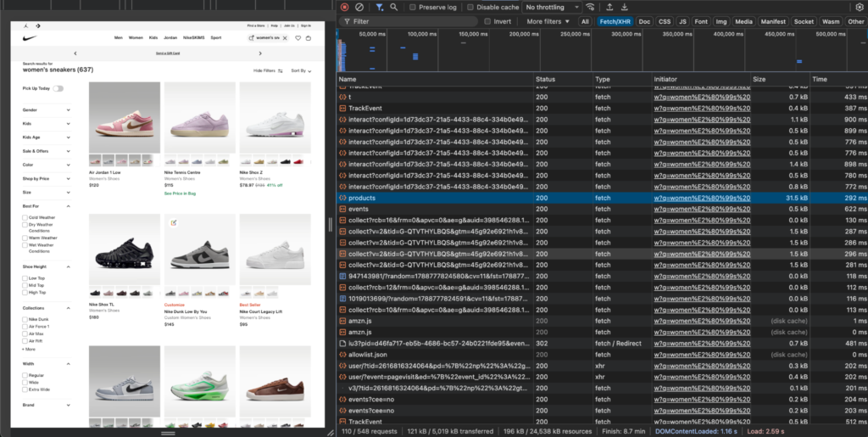The width and height of the screenshot is (868, 437).
Task: Expand the Brand filter section
Action: (47, 406)
